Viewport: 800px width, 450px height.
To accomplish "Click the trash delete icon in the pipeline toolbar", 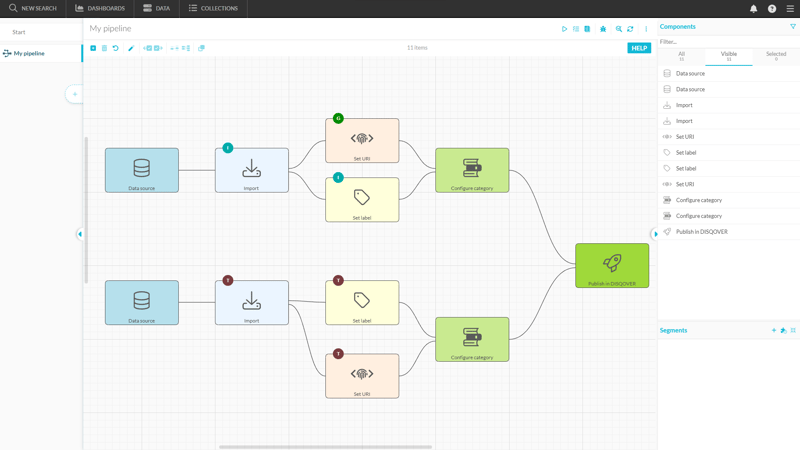I will [x=104, y=48].
